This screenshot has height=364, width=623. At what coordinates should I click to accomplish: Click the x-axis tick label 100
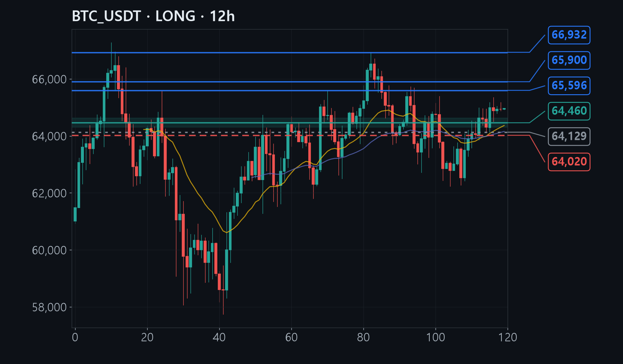coord(436,338)
